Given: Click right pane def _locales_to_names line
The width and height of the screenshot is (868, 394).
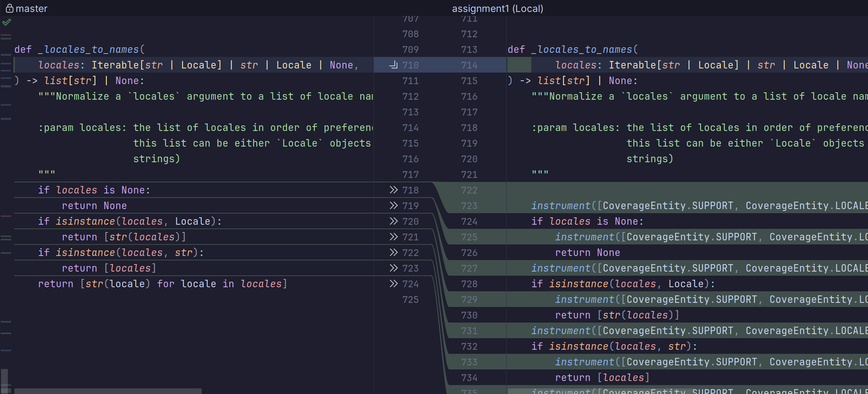Looking at the screenshot, I should (573, 49).
